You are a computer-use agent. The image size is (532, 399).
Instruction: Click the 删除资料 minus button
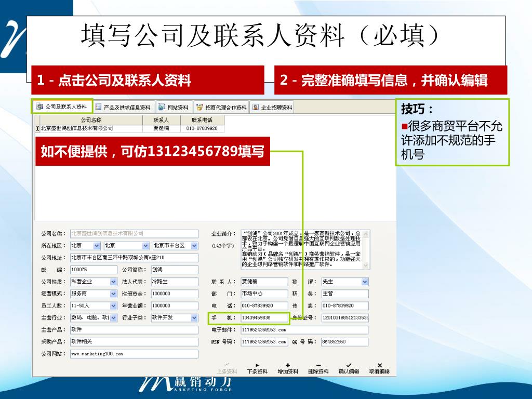318,369
